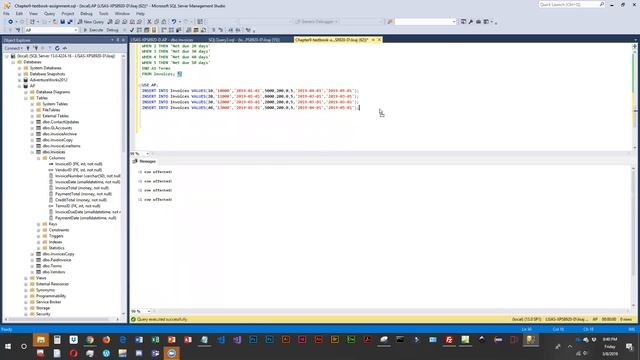Click the Cut scissors icon in toolbar
This screenshot has height=360, width=640.
[149, 22]
